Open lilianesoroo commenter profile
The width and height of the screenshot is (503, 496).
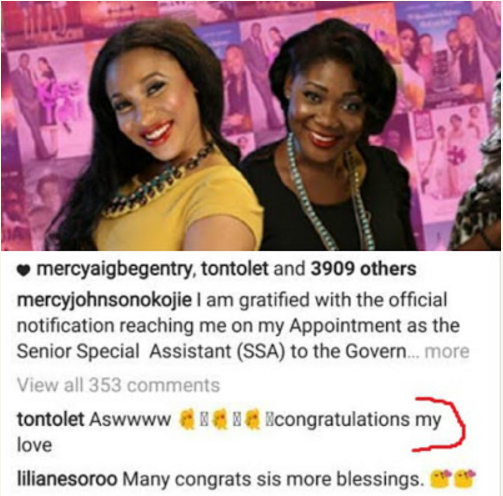coord(67,479)
